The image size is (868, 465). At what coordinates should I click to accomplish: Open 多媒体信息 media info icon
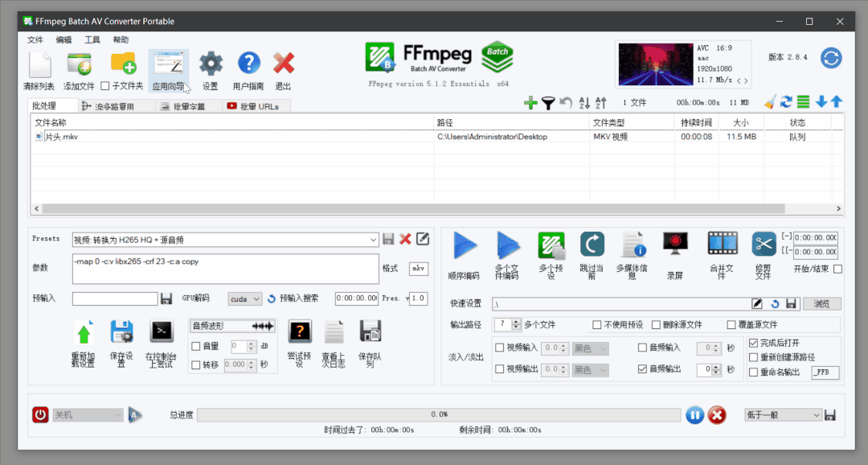pos(632,245)
